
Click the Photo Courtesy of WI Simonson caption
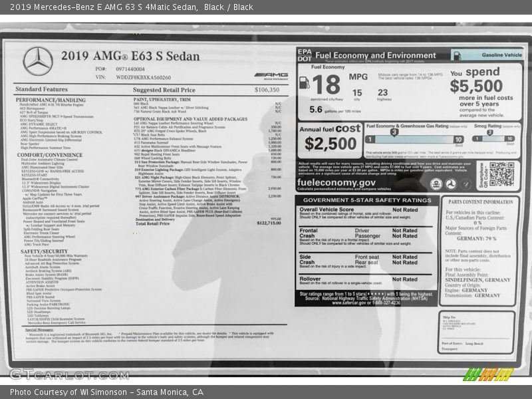pyautogui.click(x=106, y=392)
